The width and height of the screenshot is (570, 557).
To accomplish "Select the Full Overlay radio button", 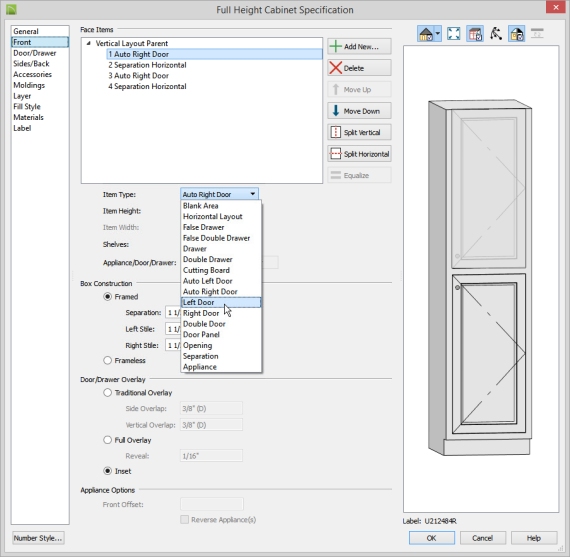I will tap(108, 440).
